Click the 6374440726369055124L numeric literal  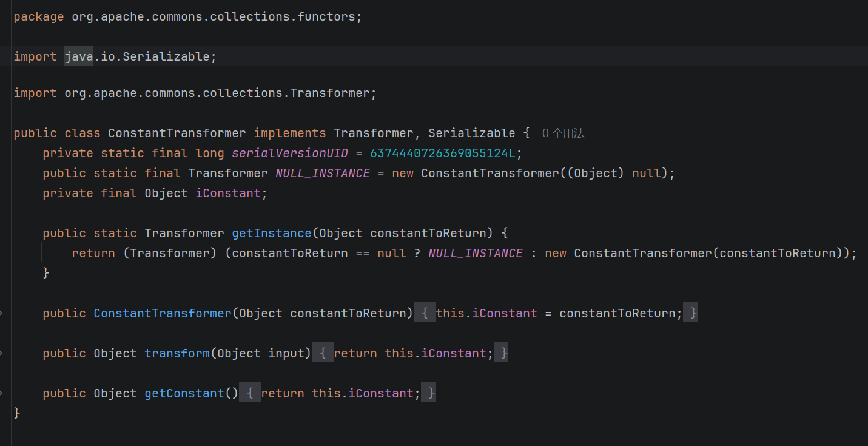(x=442, y=153)
